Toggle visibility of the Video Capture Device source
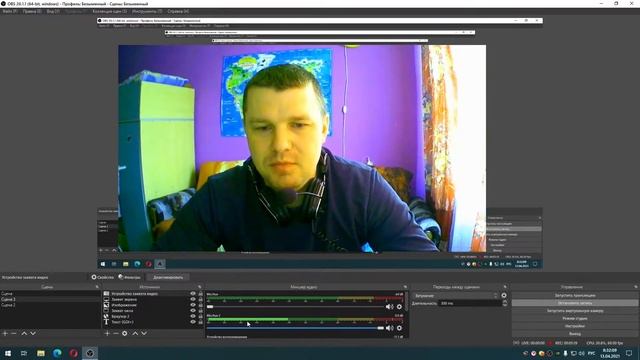Viewport: 640px width, 360px height. coord(193,293)
